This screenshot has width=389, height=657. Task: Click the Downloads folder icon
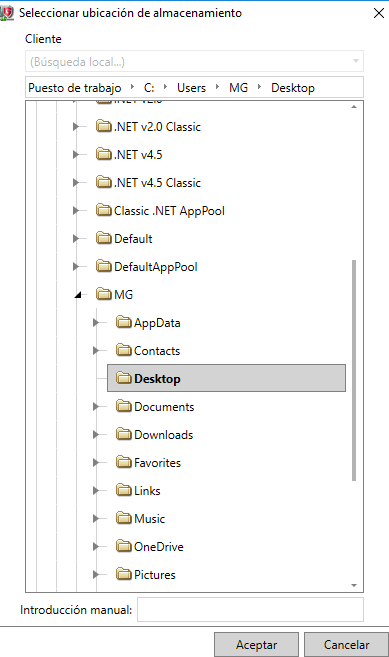124,435
